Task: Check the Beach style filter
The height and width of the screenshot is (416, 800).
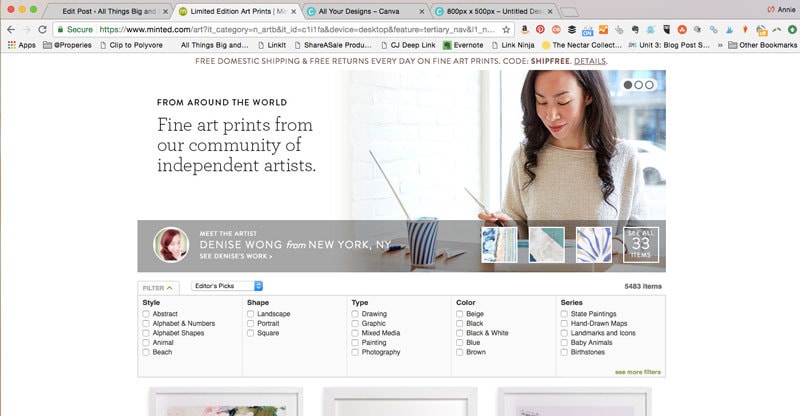Action: click(x=146, y=352)
